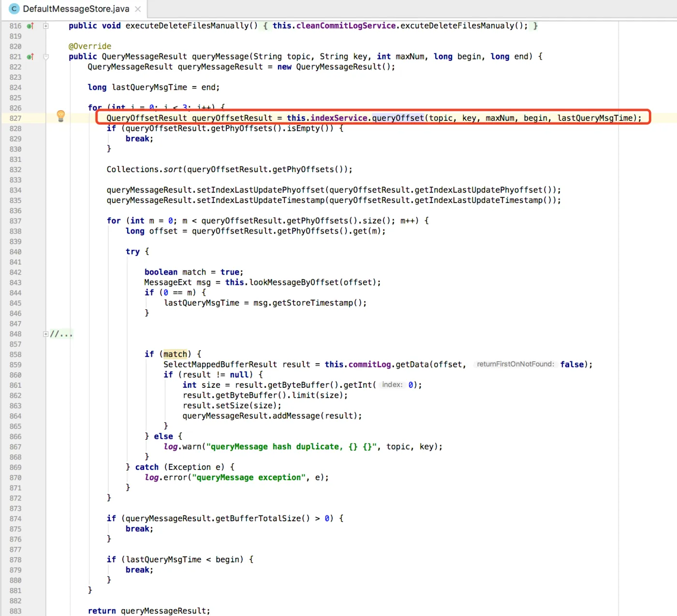
Task: Click cleanCommitLogService on line 816
Action: coord(346,26)
